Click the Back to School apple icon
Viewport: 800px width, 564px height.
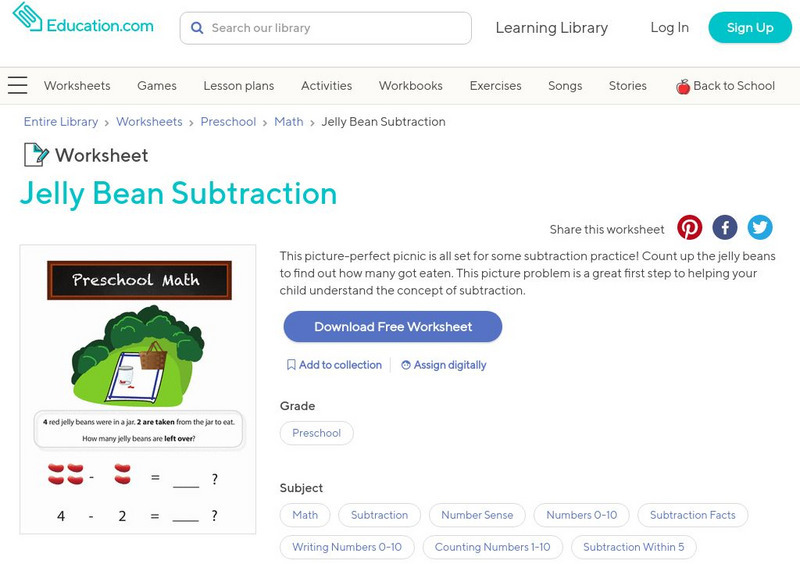click(x=683, y=87)
